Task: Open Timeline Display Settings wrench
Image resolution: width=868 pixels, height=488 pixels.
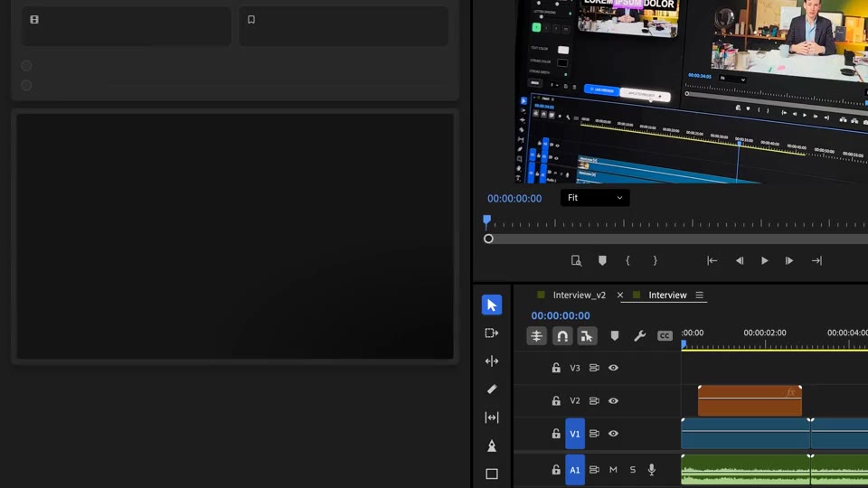Action: (x=639, y=336)
